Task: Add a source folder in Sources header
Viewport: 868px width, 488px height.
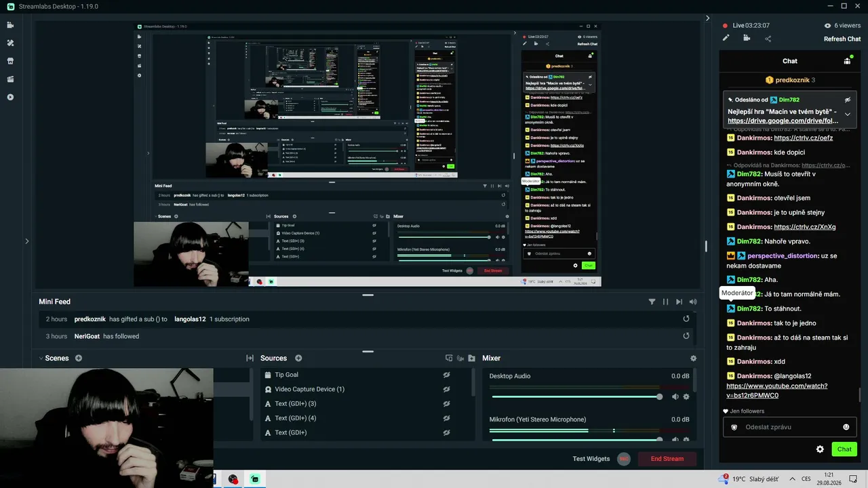Action: coord(471,358)
